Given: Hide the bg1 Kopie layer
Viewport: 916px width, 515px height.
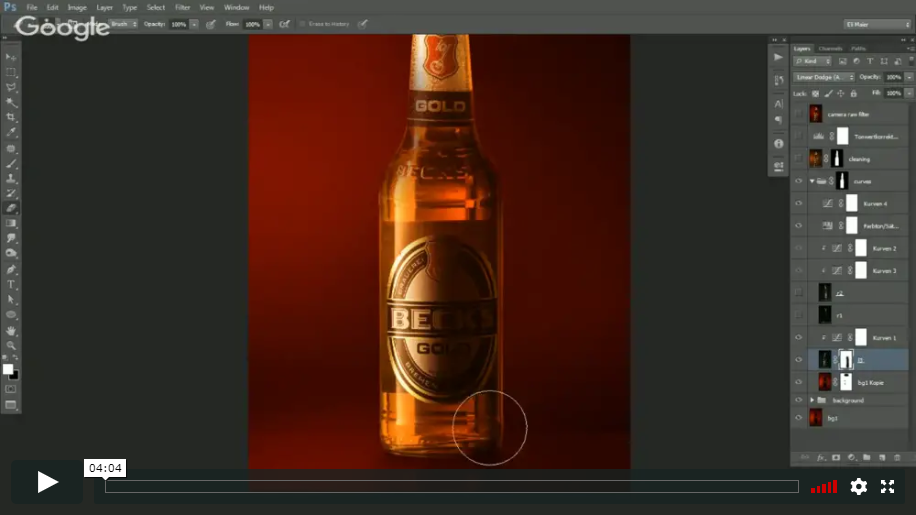Looking at the screenshot, I should (799, 382).
